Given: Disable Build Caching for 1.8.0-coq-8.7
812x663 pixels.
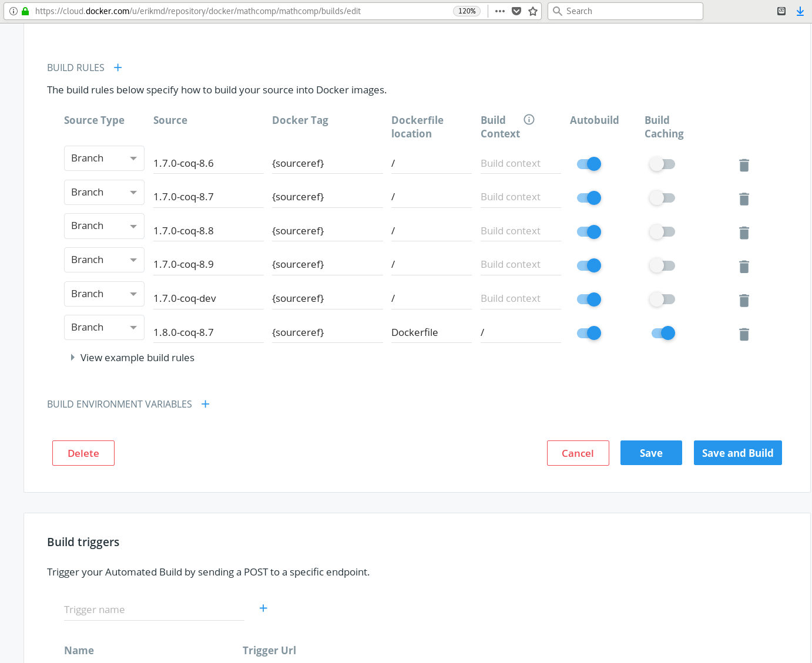Looking at the screenshot, I should click(663, 333).
